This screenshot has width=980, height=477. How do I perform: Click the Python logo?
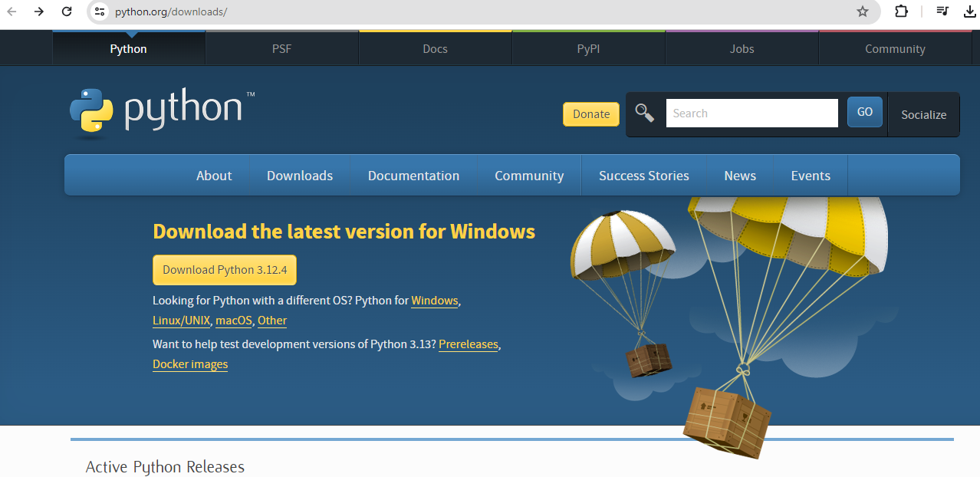[162, 113]
